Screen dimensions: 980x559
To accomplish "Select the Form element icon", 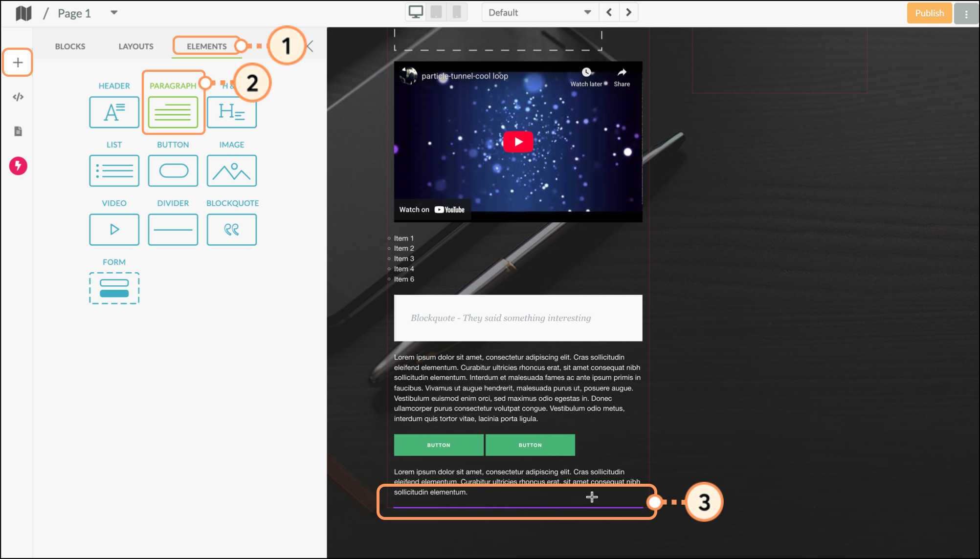I will pos(114,288).
